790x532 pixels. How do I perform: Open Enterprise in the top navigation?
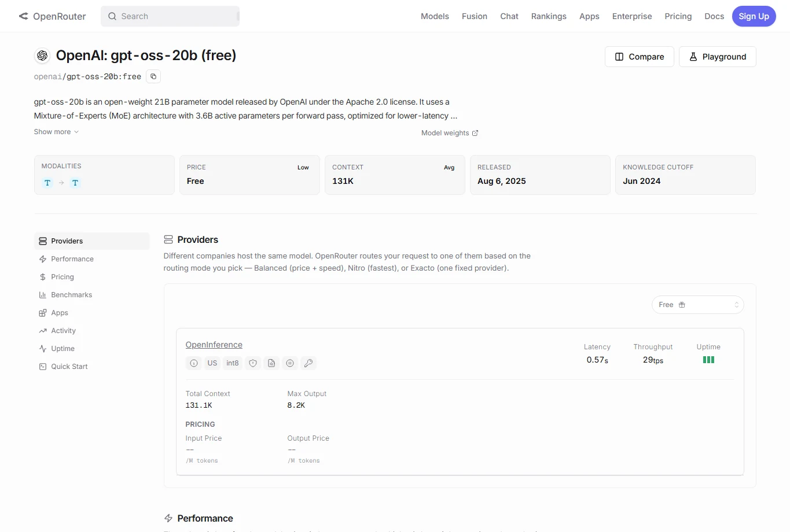click(632, 16)
